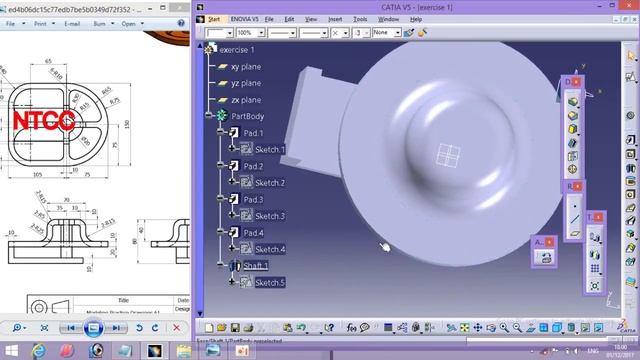The height and width of the screenshot is (360, 640).
Task: Click the photo viewer help question mark
Action: pyautogui.click(x=181, y=23)
